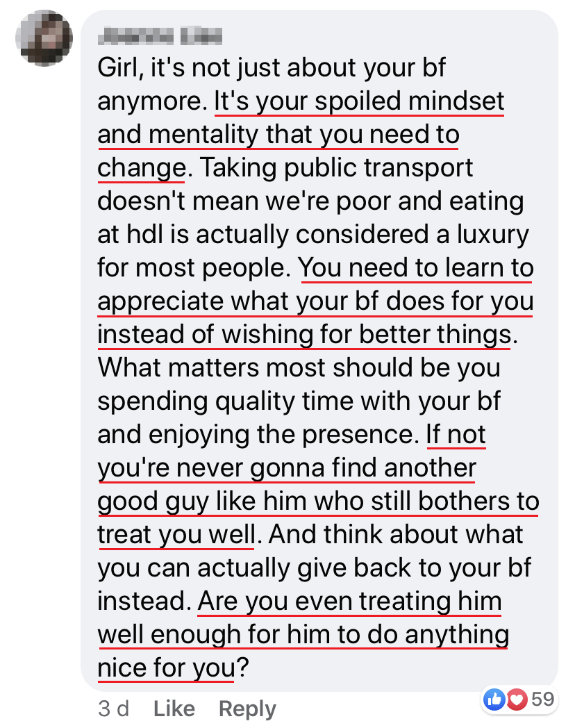575x728 pixels.
Task: Click the "3 d" comment timestamp
Action: pyautogui.click(x=114, y=709)
